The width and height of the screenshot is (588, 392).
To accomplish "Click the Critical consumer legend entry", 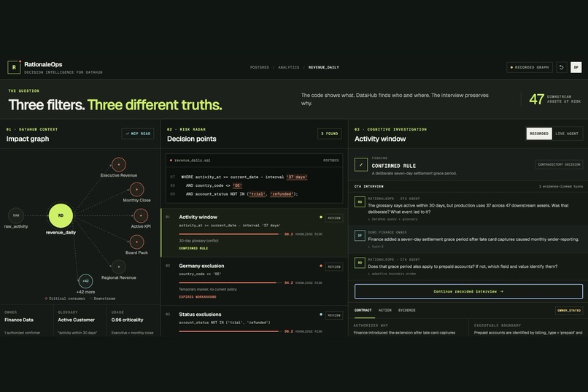I will (65, 299).
